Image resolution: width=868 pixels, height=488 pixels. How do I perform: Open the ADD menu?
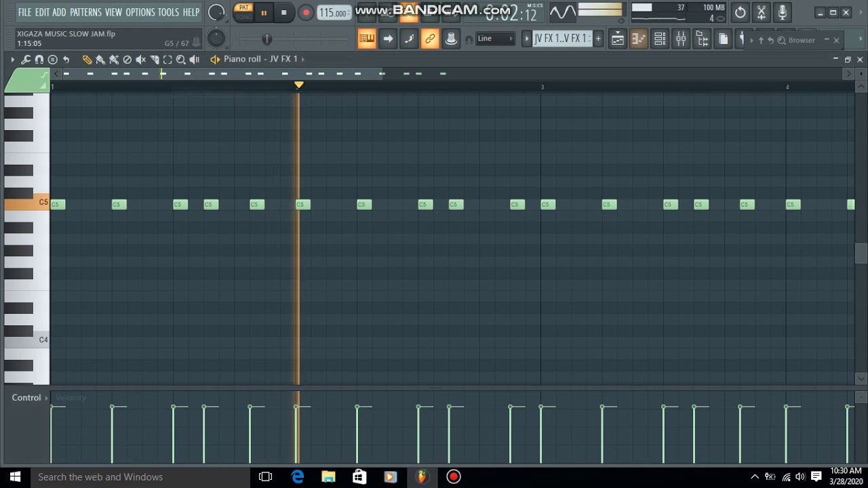60,12
